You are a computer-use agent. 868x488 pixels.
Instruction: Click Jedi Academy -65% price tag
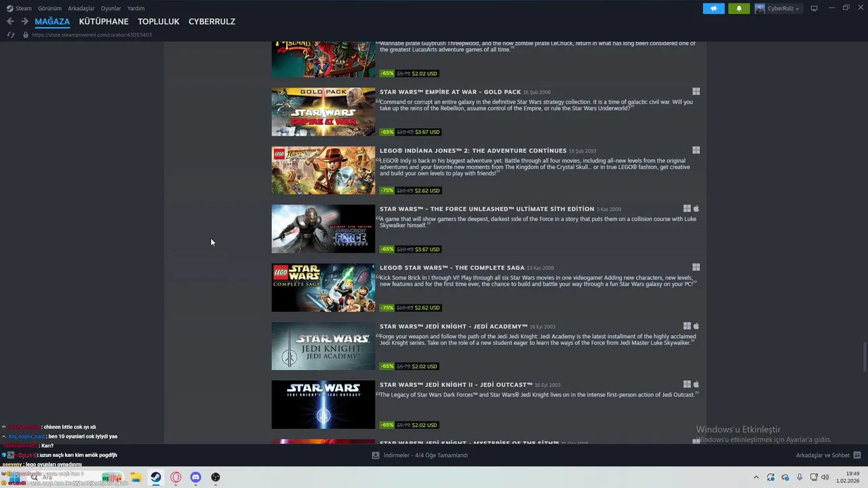410,367
